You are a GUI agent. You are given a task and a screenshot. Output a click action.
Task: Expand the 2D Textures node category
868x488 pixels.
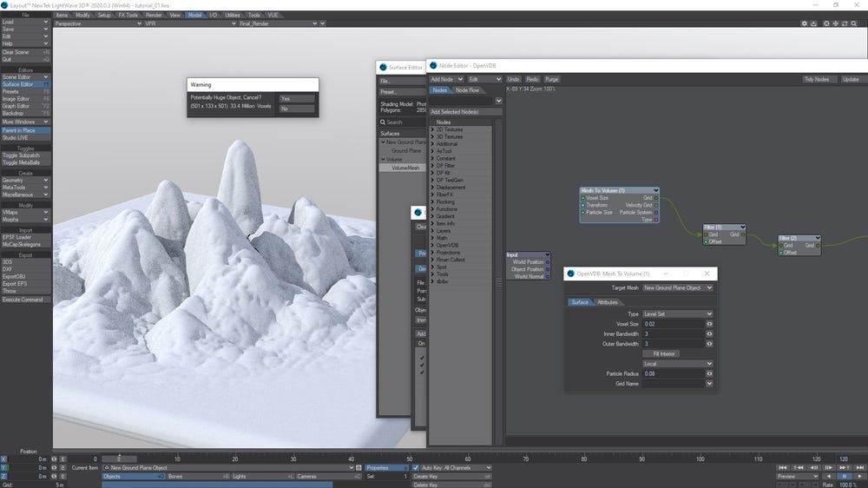coord(432,129)
